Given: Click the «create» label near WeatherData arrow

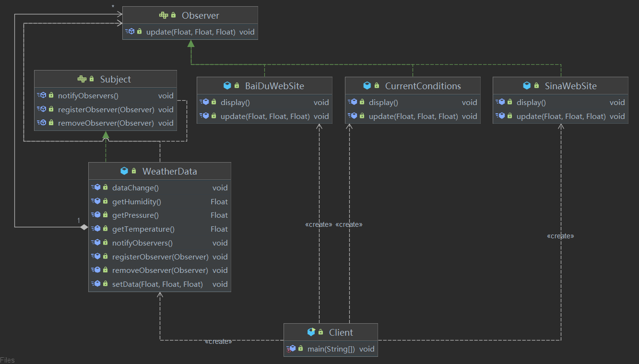Looking at the screenshot, I should tap(218, 341).
